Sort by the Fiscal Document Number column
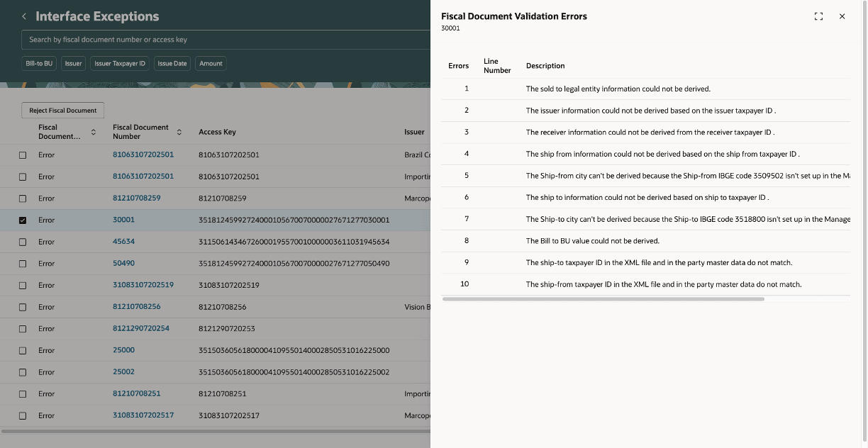 179,133
